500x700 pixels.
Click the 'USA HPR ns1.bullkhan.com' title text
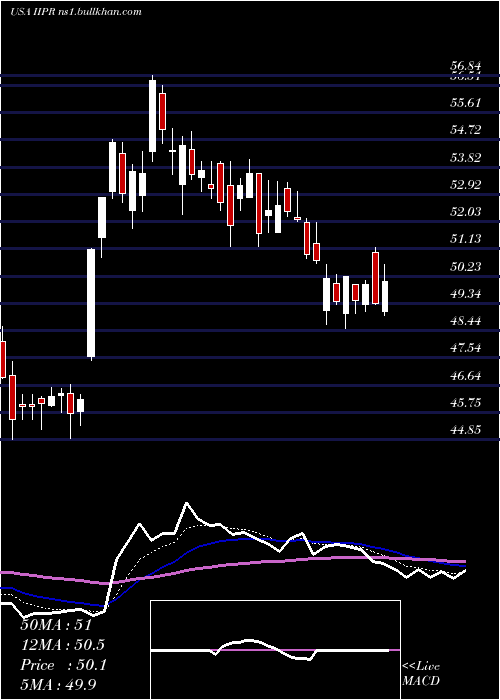point(75,12)
